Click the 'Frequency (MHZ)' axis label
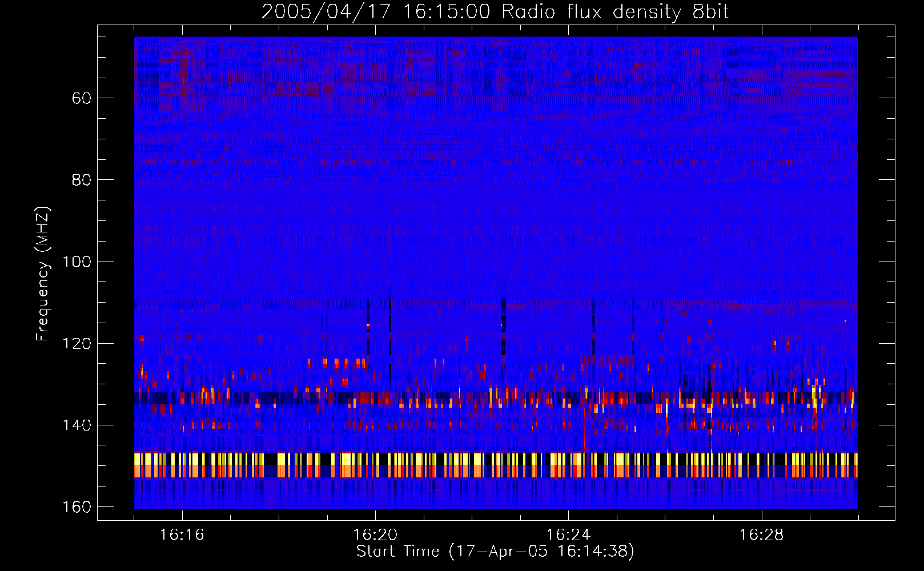This screenshot has width=924, height=571. [43, 274]
